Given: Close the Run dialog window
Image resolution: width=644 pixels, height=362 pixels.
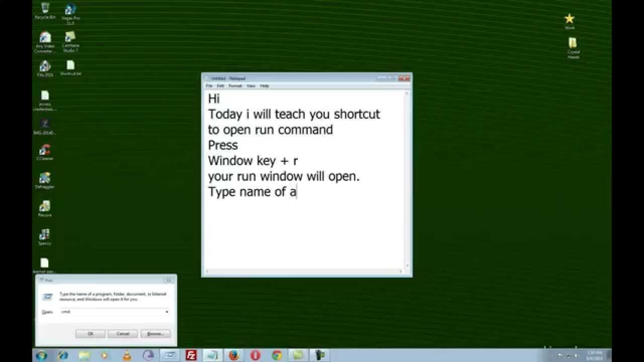Looking at the screenshot, I should click(169, 280).
